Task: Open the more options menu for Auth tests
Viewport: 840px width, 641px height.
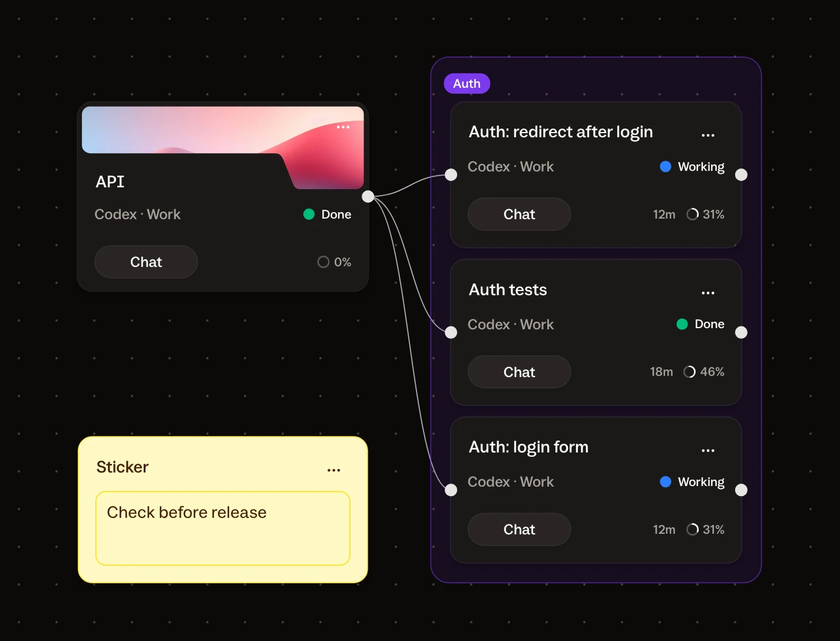Action: 708,293
